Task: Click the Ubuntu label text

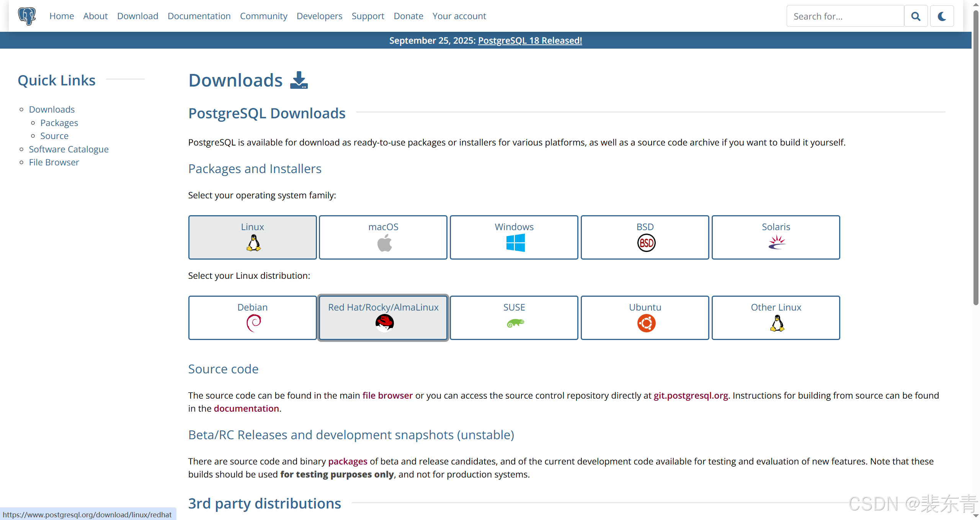Action: click(645, 307)
